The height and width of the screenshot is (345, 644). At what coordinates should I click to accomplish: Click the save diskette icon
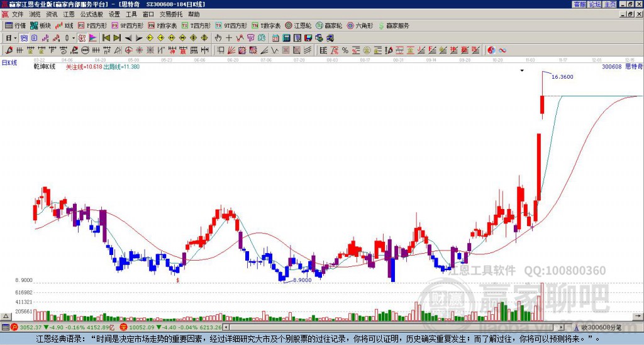coord(308,38)
